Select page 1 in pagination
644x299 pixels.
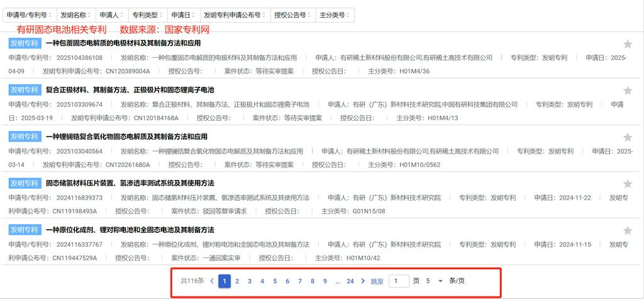[225, 281]
